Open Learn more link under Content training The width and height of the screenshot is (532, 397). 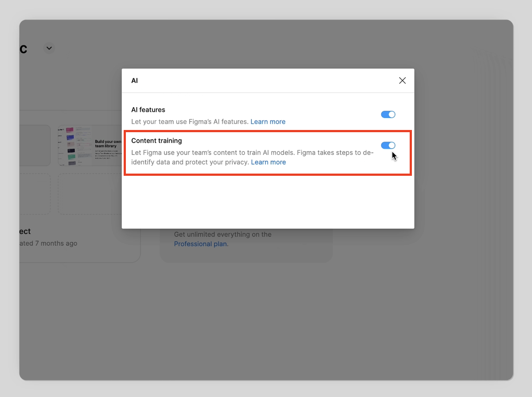pos(268,162)
